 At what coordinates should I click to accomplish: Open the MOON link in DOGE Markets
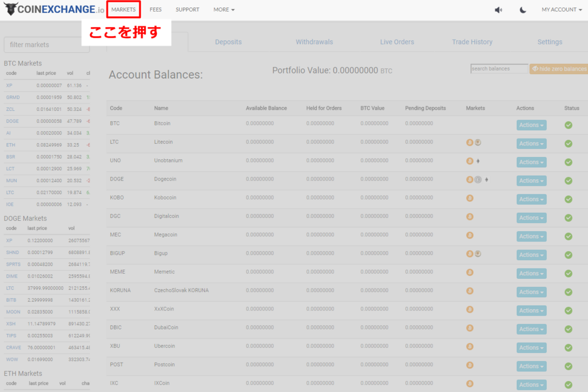click(x=13, y=312)
